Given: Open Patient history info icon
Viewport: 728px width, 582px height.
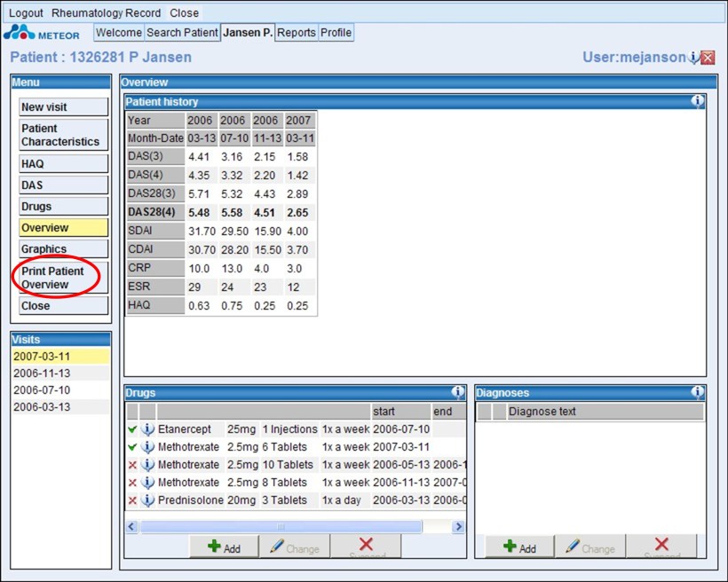Looking at the screenshot, I should coord(697,101).
